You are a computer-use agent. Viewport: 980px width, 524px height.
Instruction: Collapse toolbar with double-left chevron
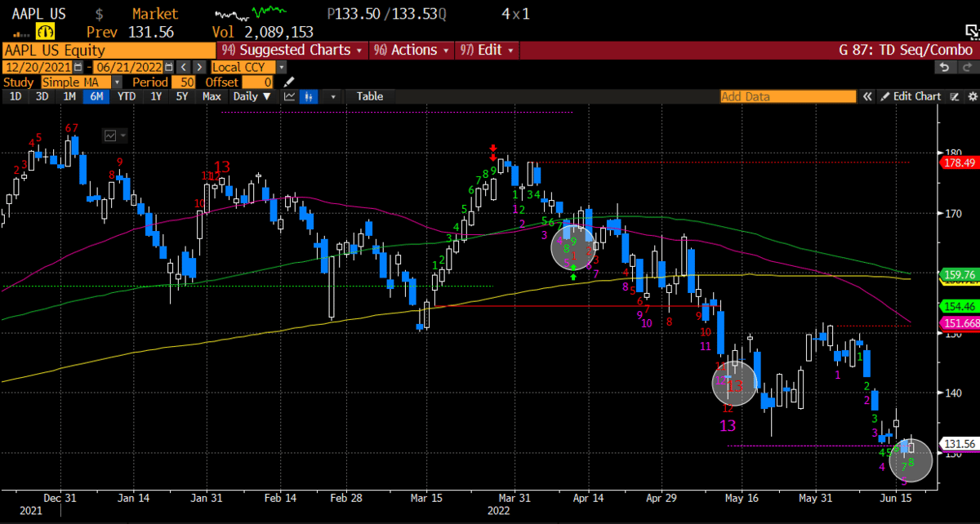pyautogui.click(x=868, y=96)
